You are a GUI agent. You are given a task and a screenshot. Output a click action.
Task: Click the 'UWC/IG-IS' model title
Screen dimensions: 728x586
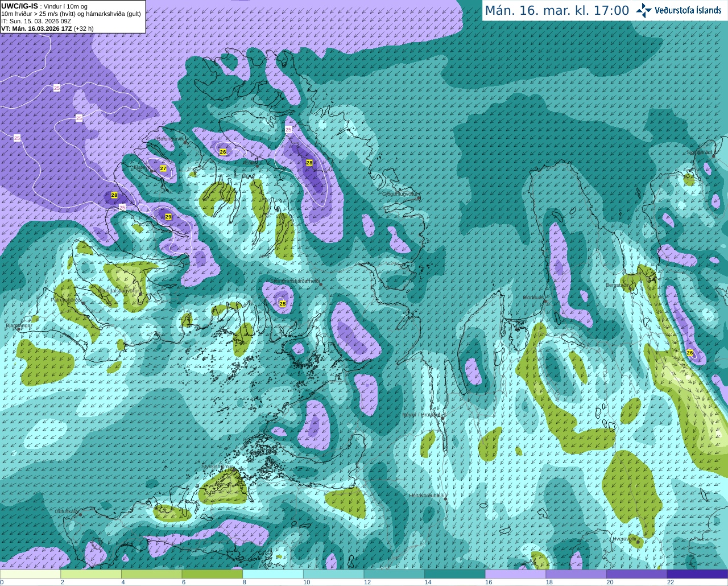[x=19, y=6]
